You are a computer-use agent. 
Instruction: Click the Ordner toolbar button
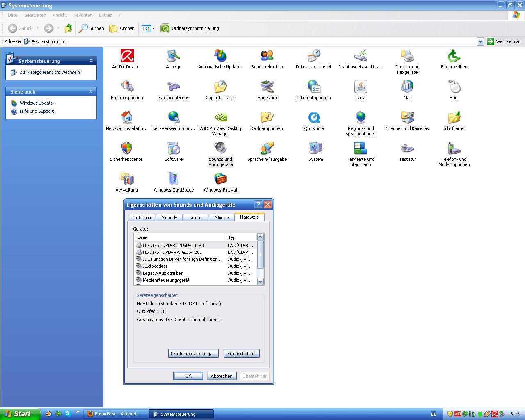tap(121, 28)
